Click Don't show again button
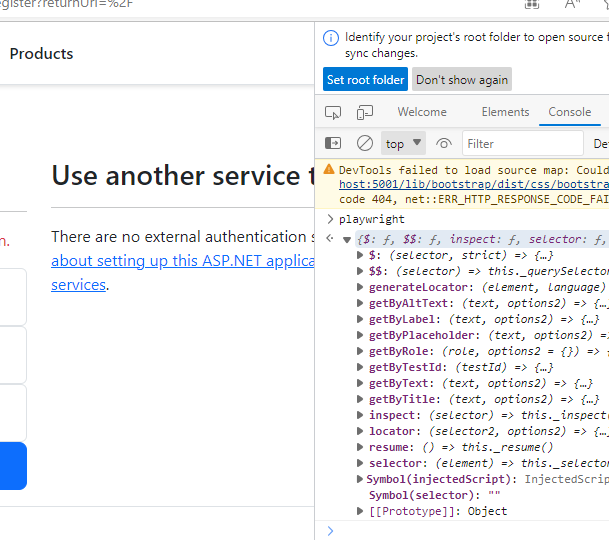 [462, 79]
